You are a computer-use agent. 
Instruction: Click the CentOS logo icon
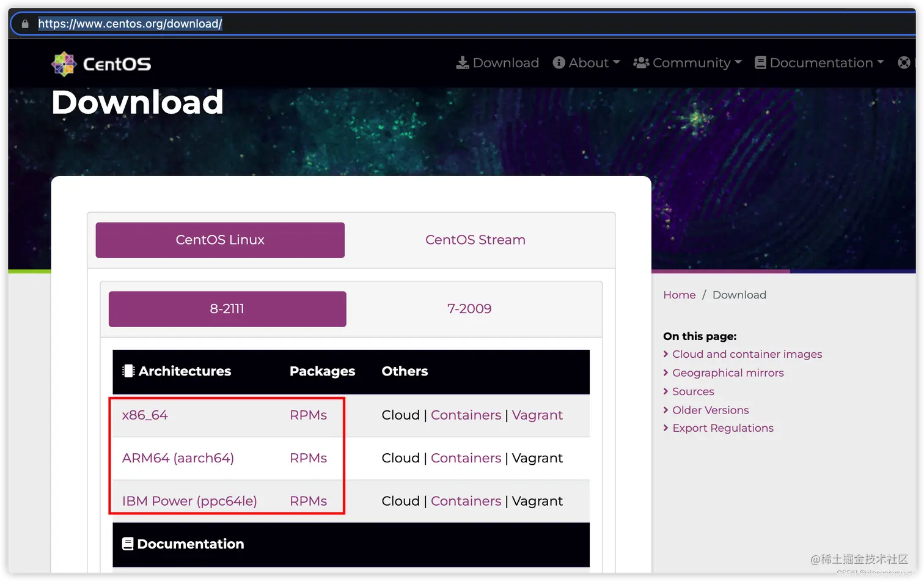64,64
